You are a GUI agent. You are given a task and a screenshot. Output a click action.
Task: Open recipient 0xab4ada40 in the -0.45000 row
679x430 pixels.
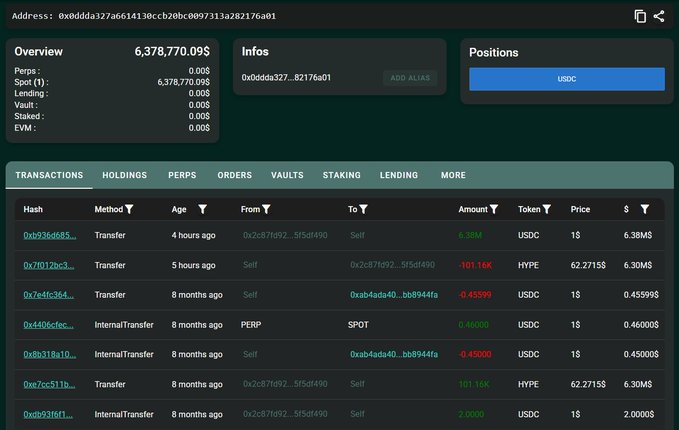[394, 354]
